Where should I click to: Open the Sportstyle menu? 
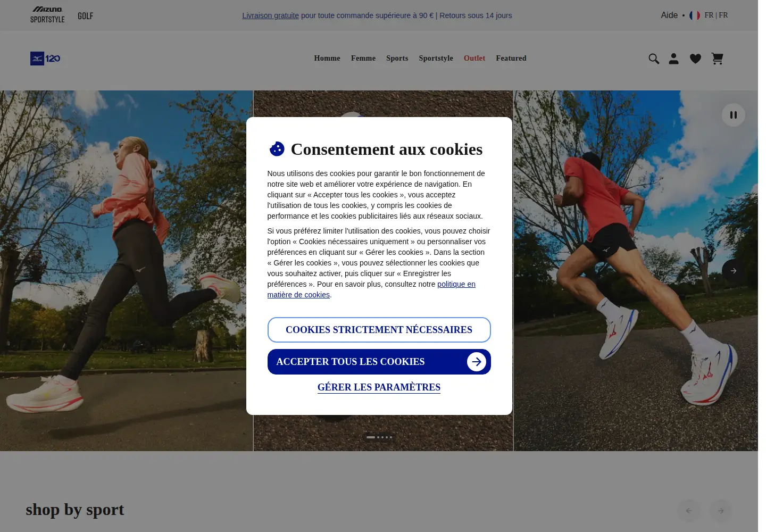[436, 58]
